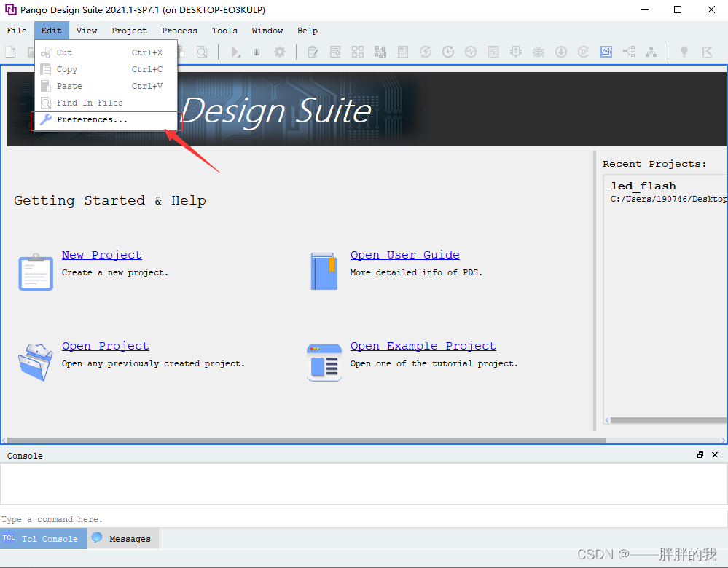Click the New Project link
The image size is (728, 568).
pos(102,255)
